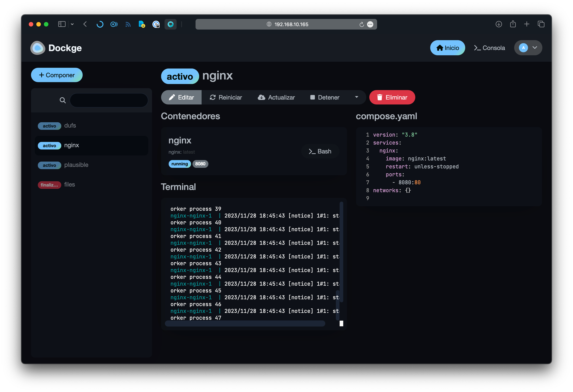Click the terminal horizontal scrollbar
Viewport: 573px width, 392px height.
pos(245,324)
